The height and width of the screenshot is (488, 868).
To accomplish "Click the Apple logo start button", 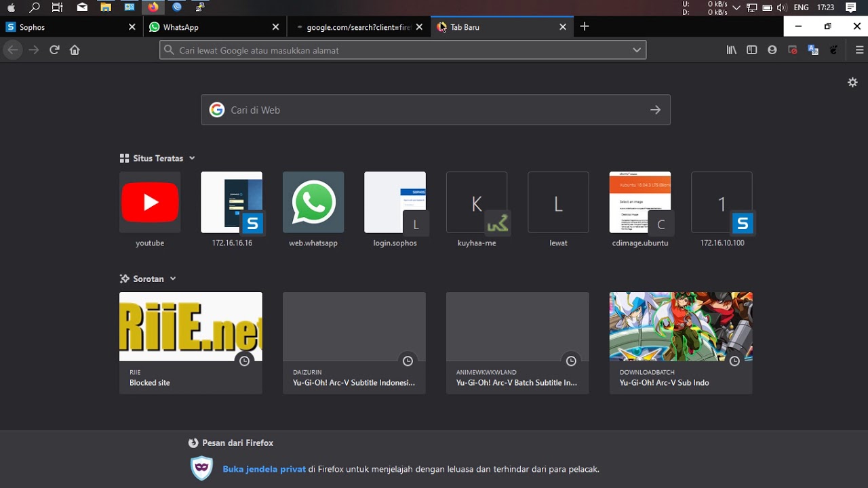I will point(11,7).
